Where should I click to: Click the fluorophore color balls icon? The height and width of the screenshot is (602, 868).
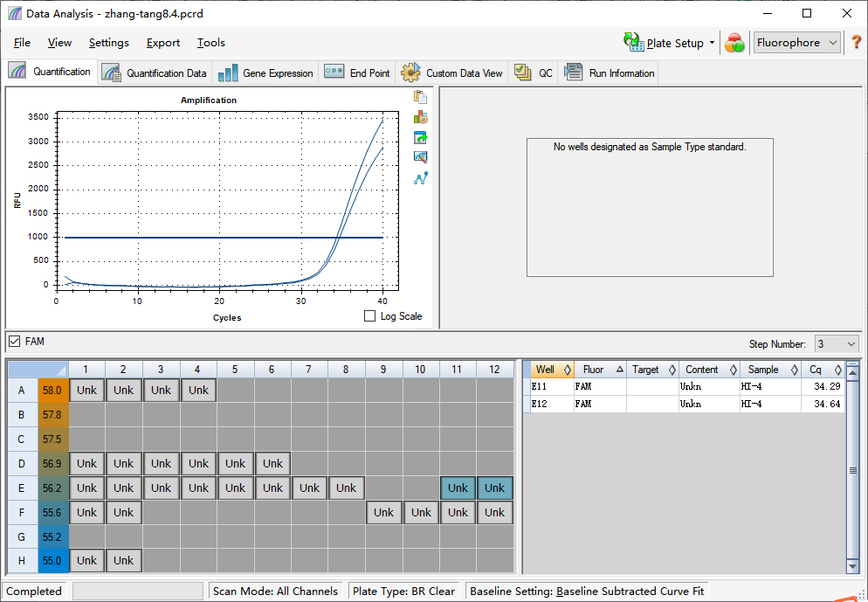point(734,43)
